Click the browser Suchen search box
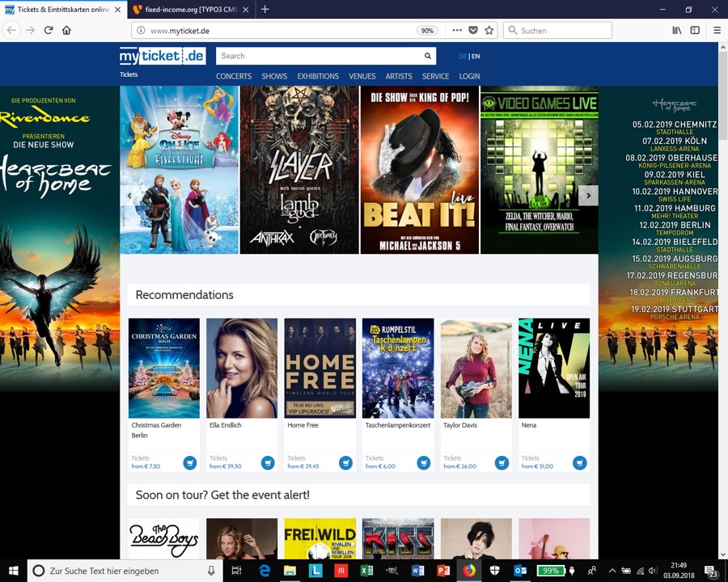This screenshot has width=728, height=582. pyautogui.click(x=557, y=31)
